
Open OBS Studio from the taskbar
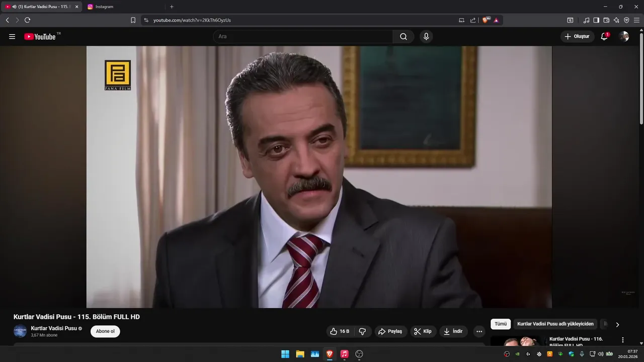point(359,354)
